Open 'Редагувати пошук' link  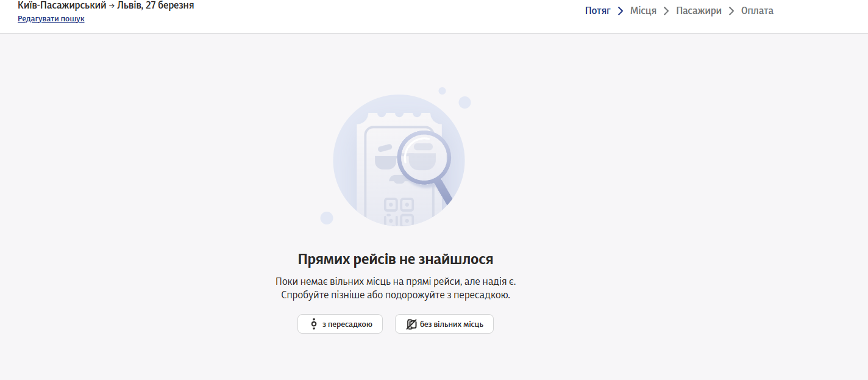tap(51, 19)
